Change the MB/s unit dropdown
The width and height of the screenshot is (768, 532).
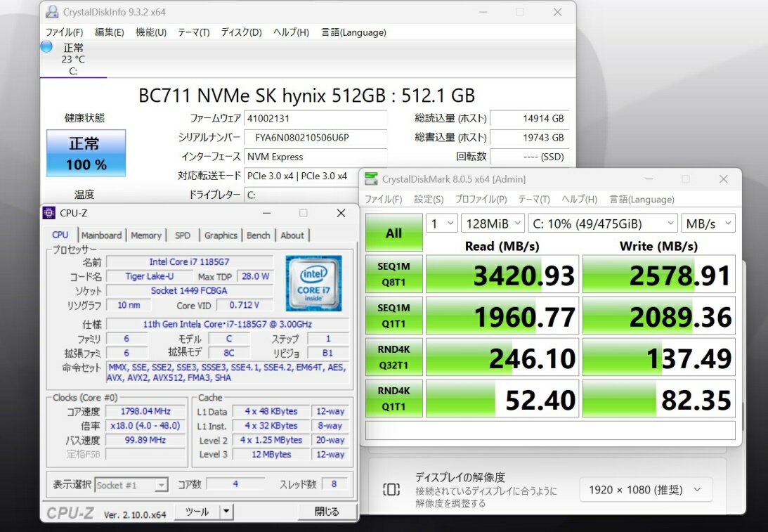[x=708, y=223]
